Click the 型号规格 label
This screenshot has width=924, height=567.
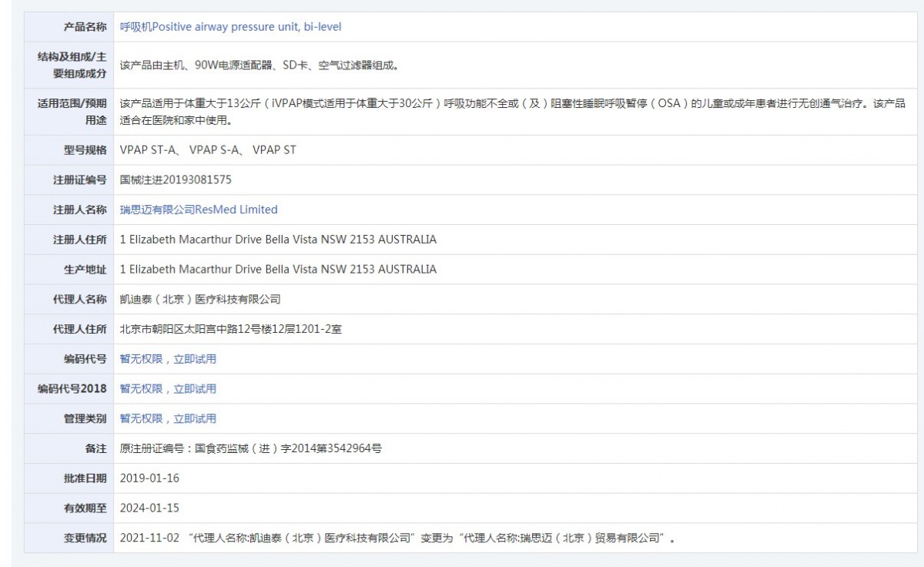coord(85,150)
